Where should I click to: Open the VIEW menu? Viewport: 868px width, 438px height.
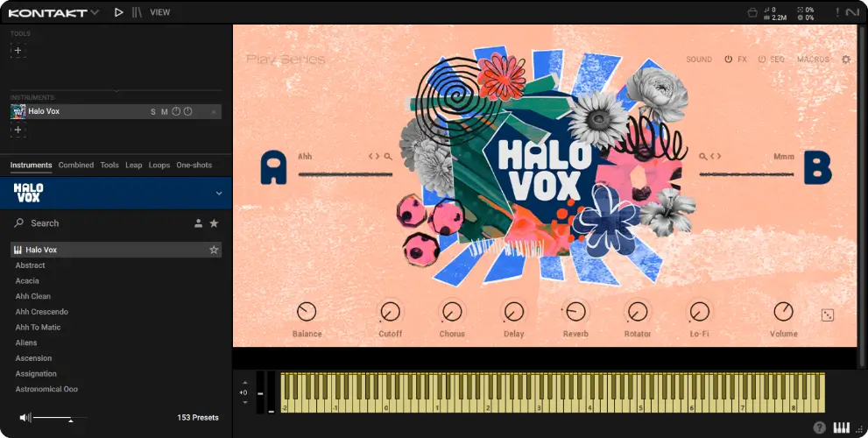coord(160,12)
